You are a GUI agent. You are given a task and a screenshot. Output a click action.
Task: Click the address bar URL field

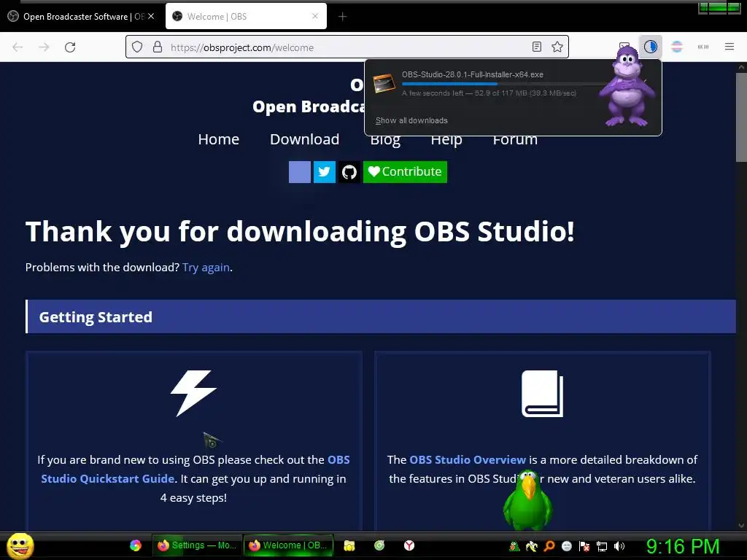tap(348, 47)
